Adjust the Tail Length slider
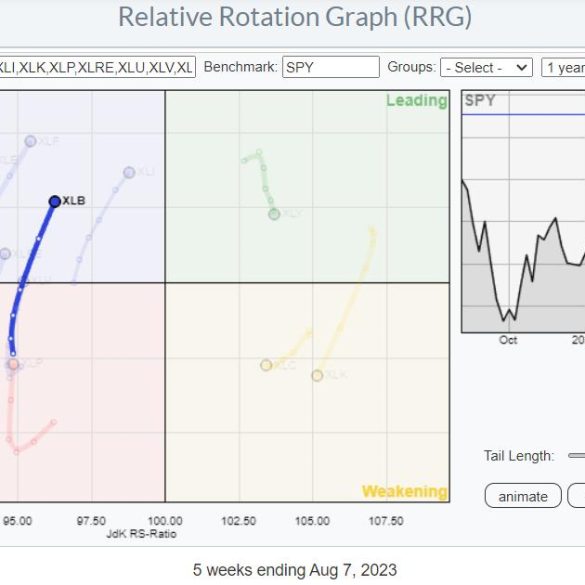The image size is (585, 585). 576,456
